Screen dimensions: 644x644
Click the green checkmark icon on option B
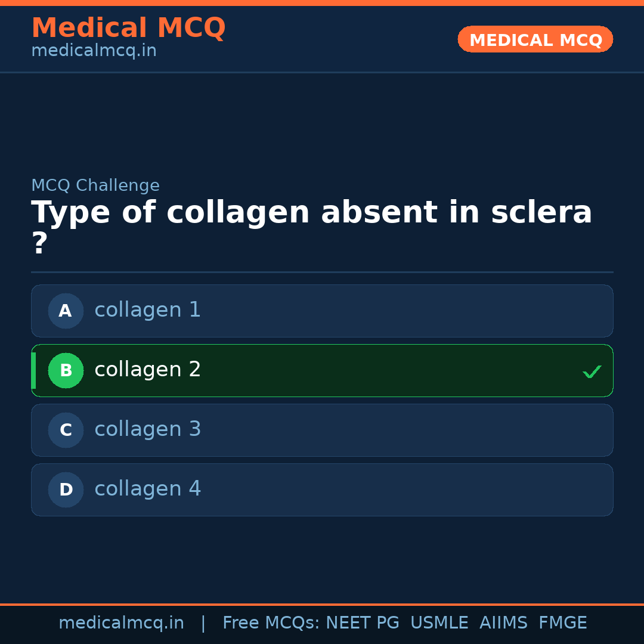click(592, 371)
